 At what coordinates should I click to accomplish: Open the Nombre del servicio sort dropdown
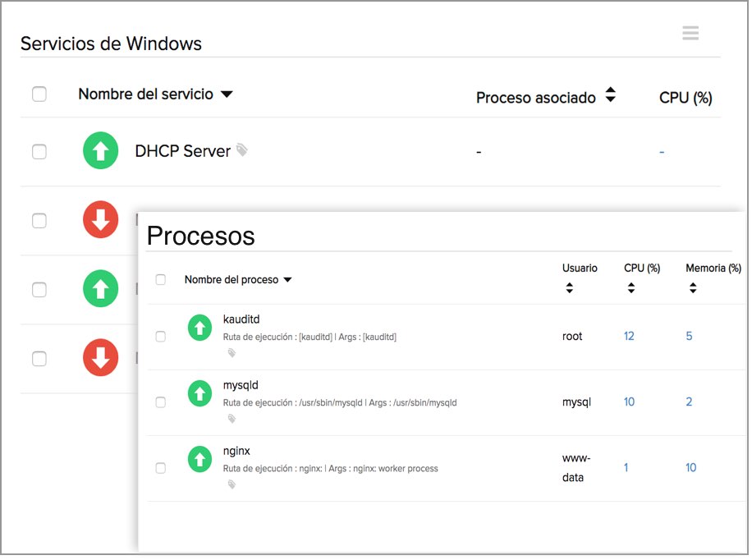pyautogui.click(x=227, y=94)
